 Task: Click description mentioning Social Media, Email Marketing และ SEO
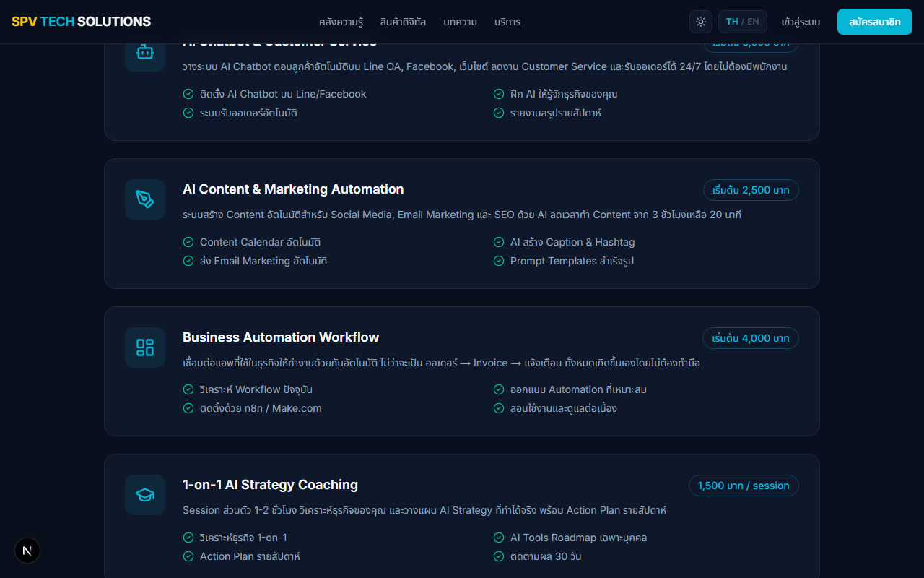point(462,215)
